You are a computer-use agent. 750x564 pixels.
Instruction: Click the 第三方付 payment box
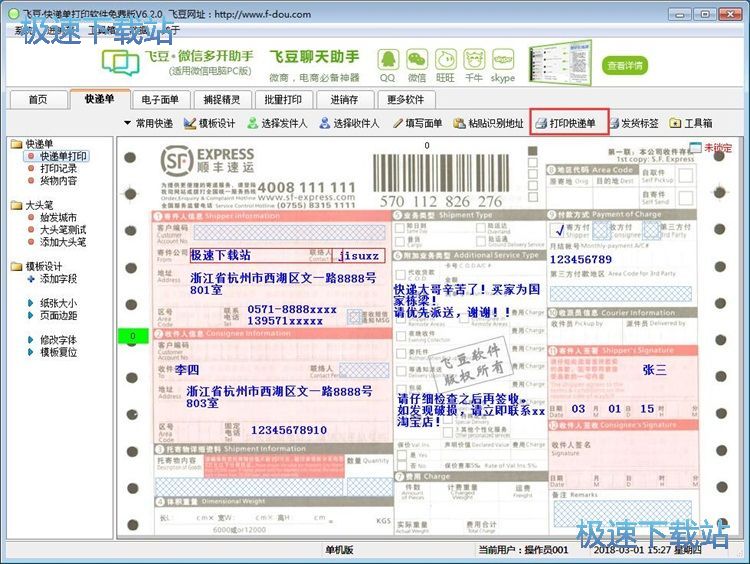651,231
